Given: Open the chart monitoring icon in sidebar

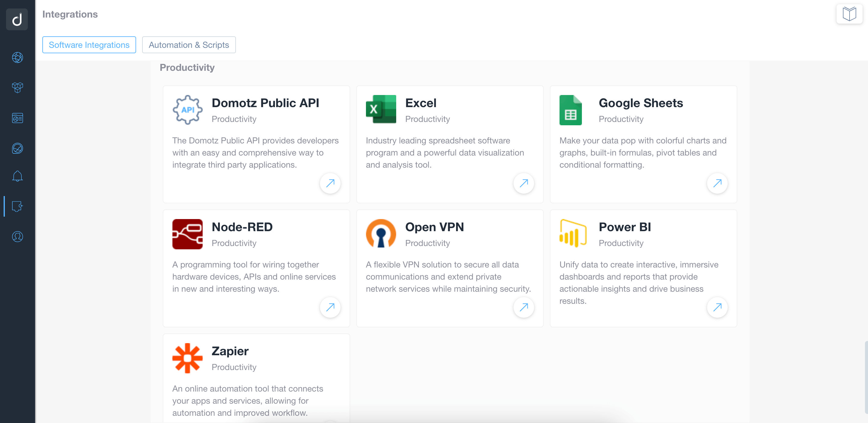Looking at the screenshot, I should click(18, 148).
